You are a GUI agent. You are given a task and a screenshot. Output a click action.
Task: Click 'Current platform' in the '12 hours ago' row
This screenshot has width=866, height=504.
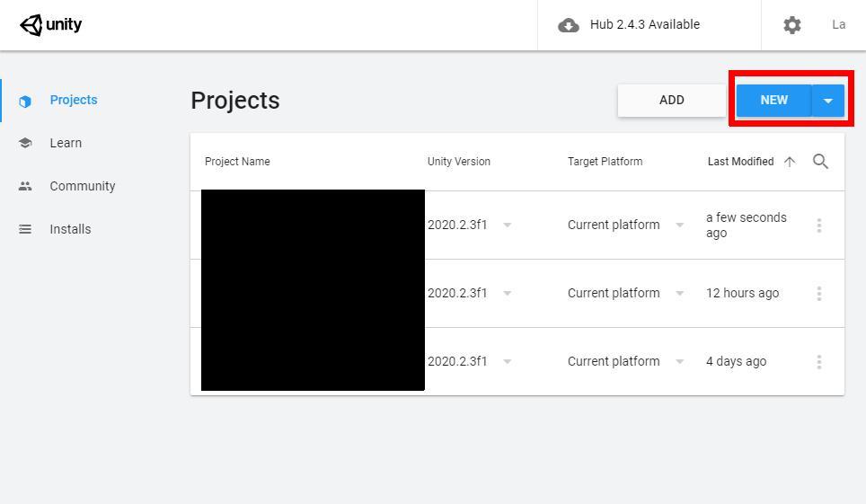click(614, 293)
